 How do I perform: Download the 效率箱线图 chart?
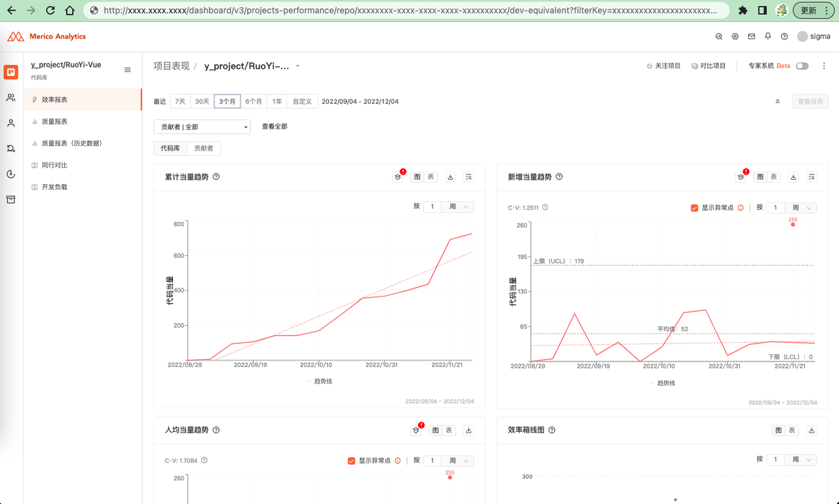pos(811,431)
